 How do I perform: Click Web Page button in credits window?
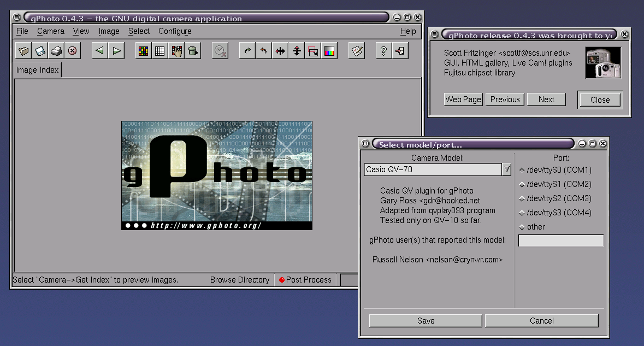(x=463, y=99)
